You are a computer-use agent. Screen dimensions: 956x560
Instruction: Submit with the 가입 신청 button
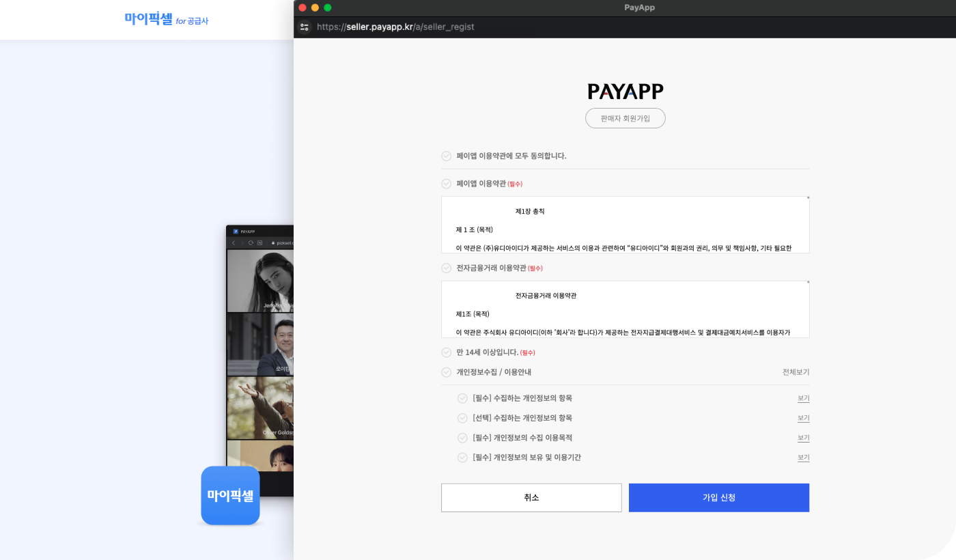tap(718, 498)
